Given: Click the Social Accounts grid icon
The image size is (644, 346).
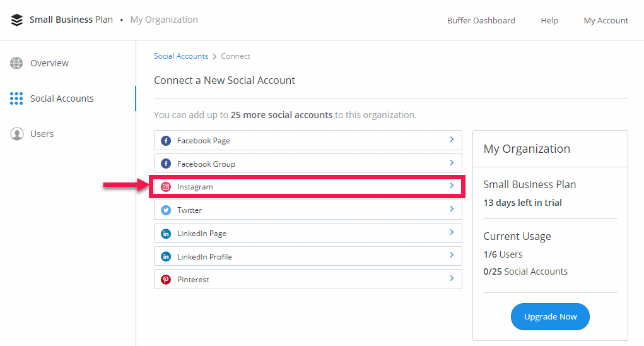Looking at the screenshot, I should pos(16,98).
